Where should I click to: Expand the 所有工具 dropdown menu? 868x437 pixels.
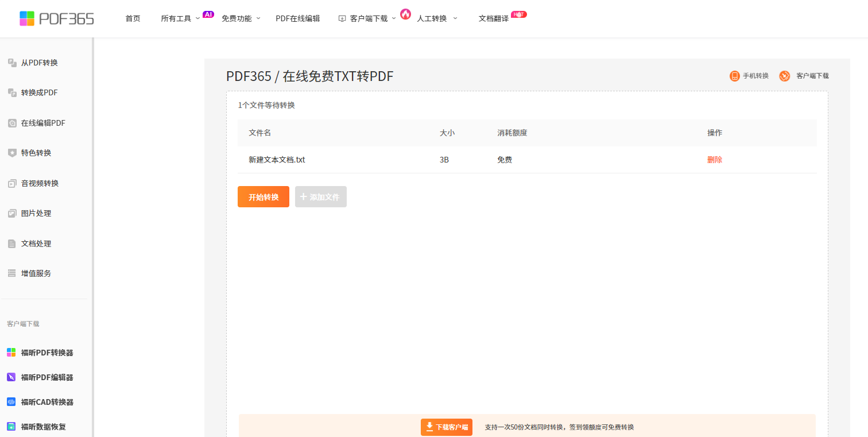(x=180, y=18)
